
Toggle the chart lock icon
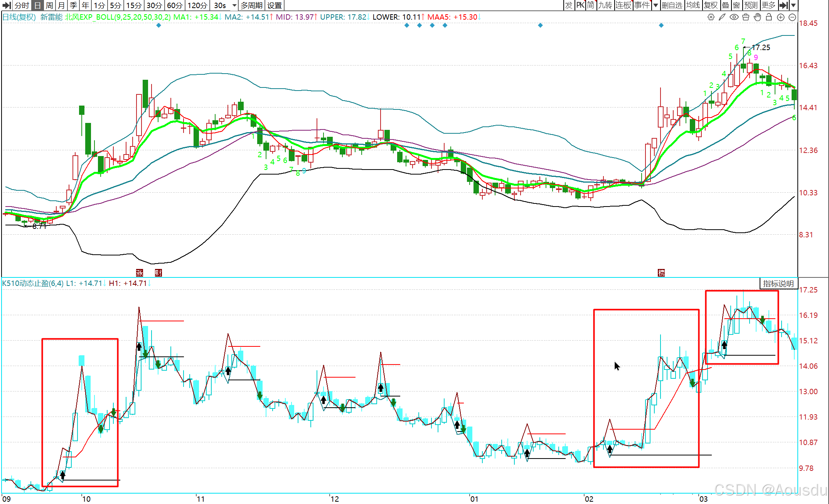[769, 17]
